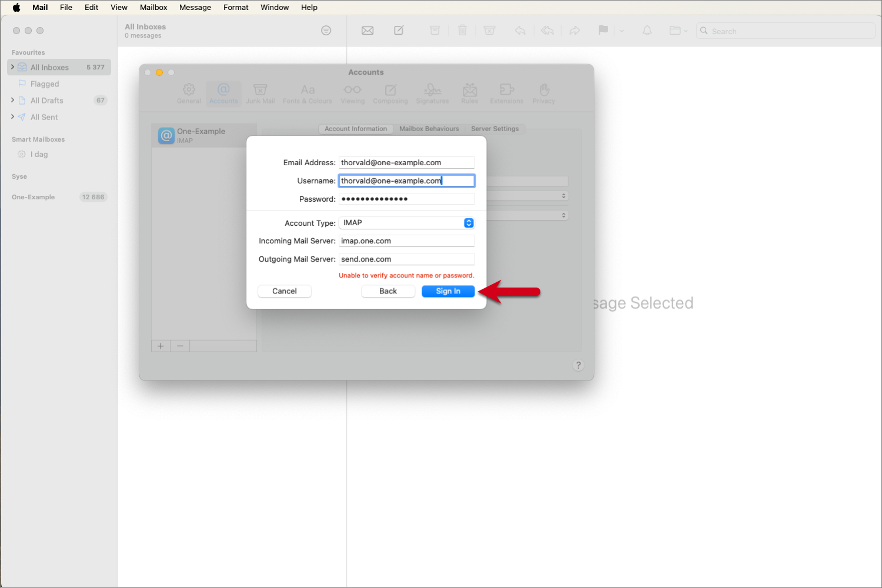The image size is (882, 588).
Task: Open the Format menu
Action: coord(236,8)
